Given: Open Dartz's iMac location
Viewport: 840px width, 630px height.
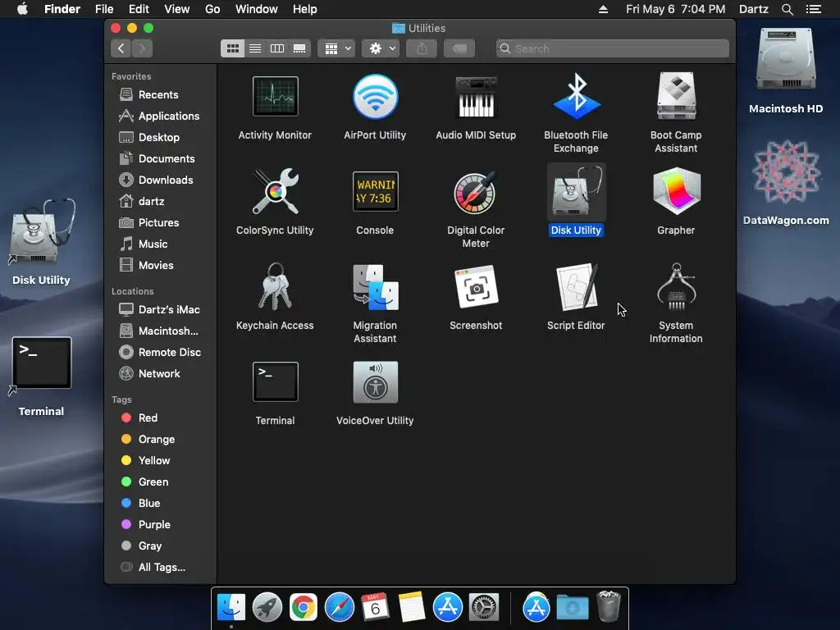Looking at the screenshot, I should click(x=160, y=309).
